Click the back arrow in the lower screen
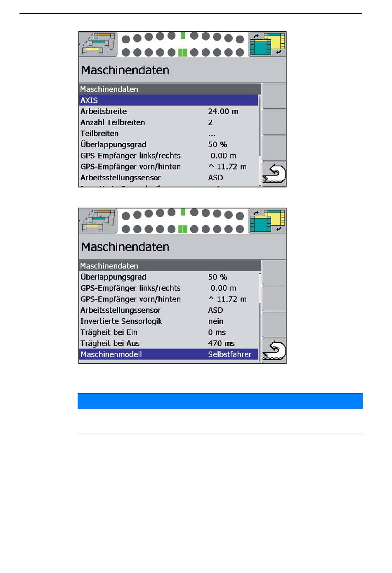This screenshot has height=573, width=392. tap(274, 350)
